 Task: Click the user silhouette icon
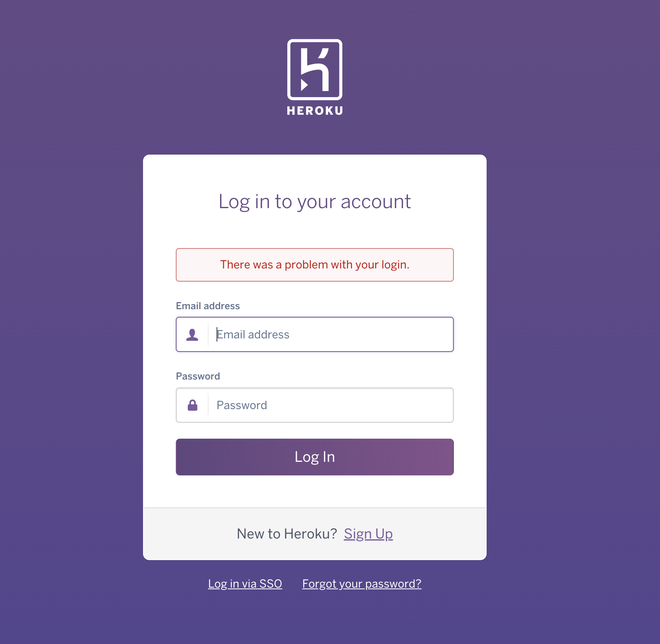tap(192, 335)
